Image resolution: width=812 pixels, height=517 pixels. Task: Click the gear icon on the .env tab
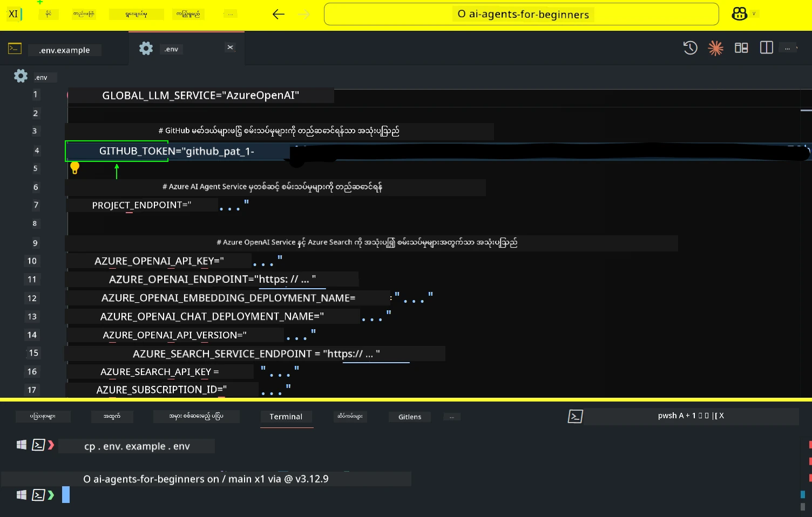[145, 48]
